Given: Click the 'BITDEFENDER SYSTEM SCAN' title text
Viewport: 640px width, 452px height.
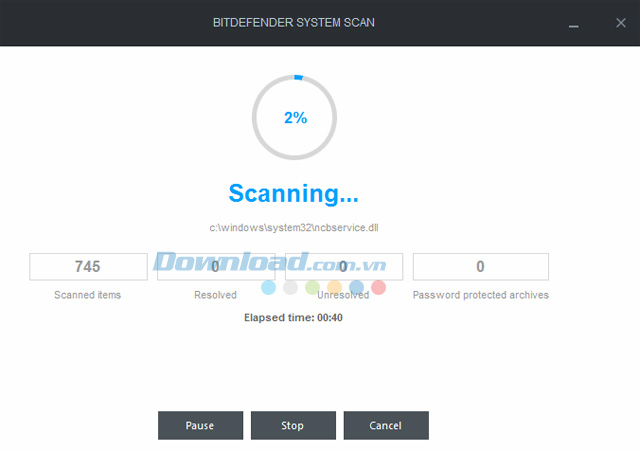Looking at the screenshot, I should [293, 22].
